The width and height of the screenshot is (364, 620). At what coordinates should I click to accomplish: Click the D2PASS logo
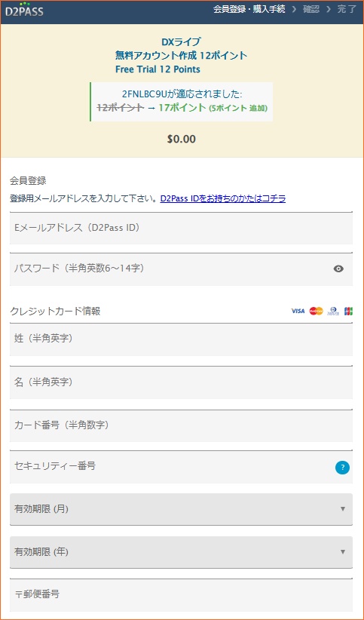(24, 10)
